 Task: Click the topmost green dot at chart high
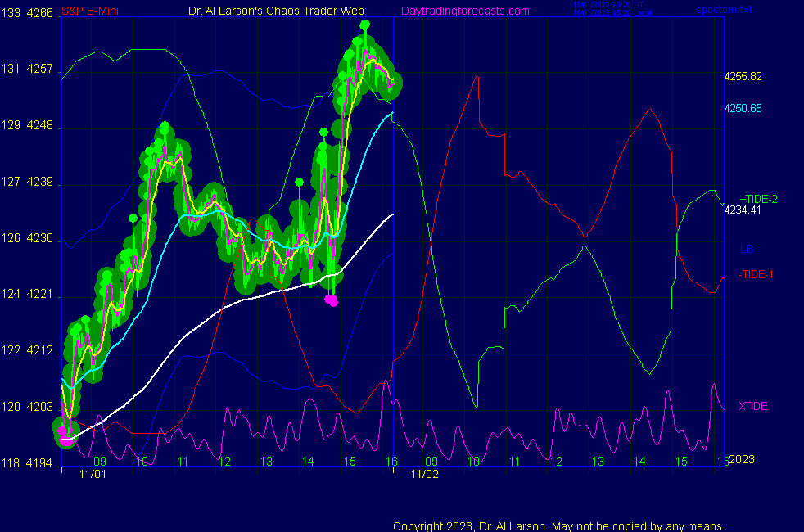(364, 25)
